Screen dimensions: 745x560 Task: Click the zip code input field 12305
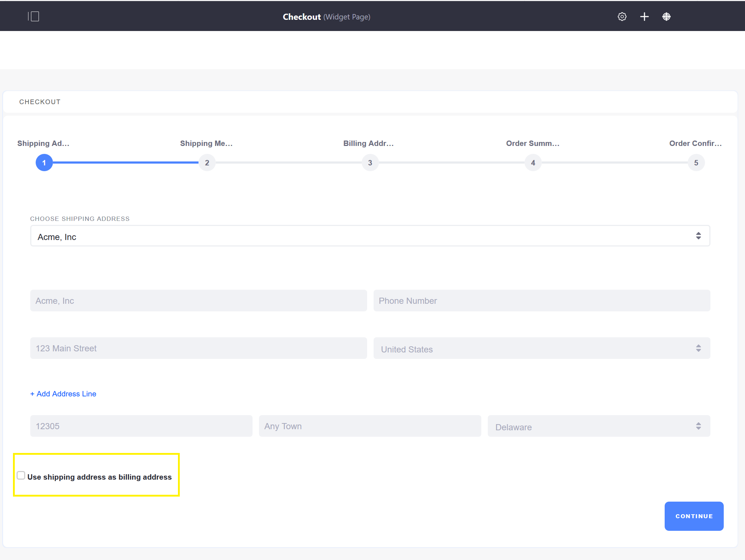pos(140,426)
